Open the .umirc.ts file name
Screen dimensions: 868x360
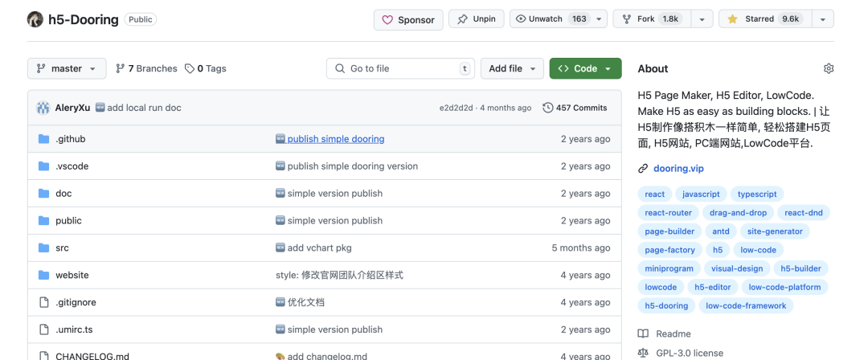74,329
